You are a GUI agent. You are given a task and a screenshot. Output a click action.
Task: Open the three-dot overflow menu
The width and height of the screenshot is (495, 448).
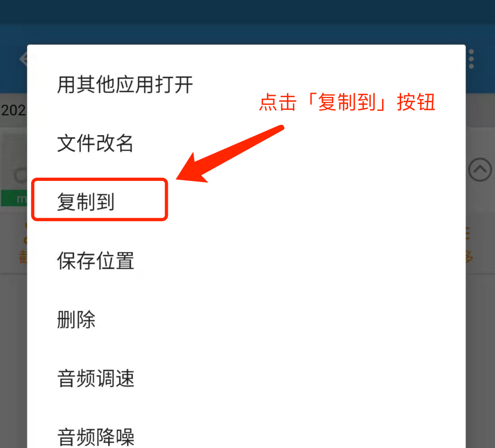coord(471,59)
